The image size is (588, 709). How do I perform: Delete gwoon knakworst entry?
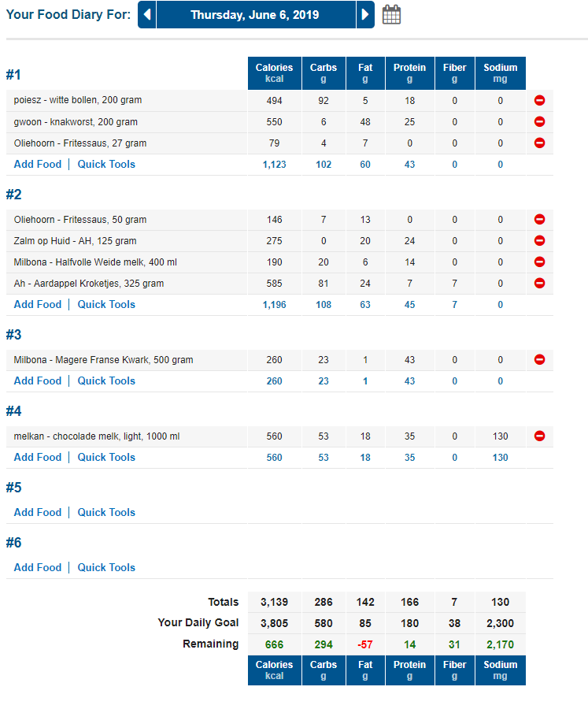(539, 122)
